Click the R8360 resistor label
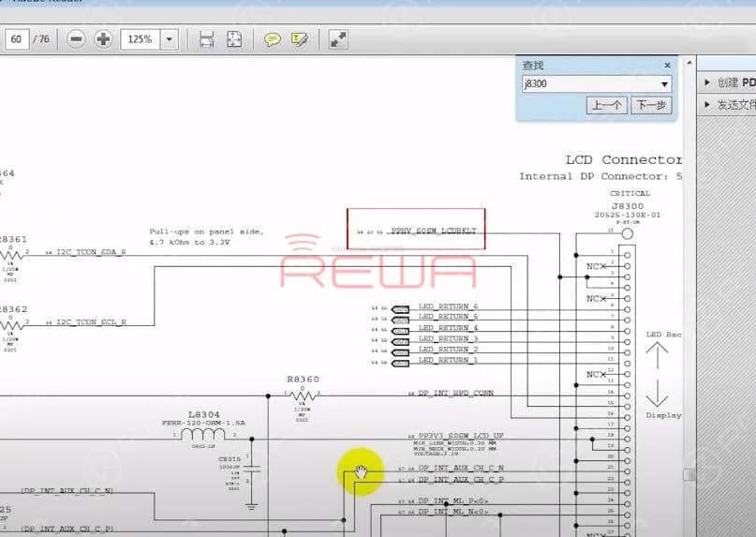The width and height of the screenshot is (756, 537). pyautogui.click(x=303, y=380)
